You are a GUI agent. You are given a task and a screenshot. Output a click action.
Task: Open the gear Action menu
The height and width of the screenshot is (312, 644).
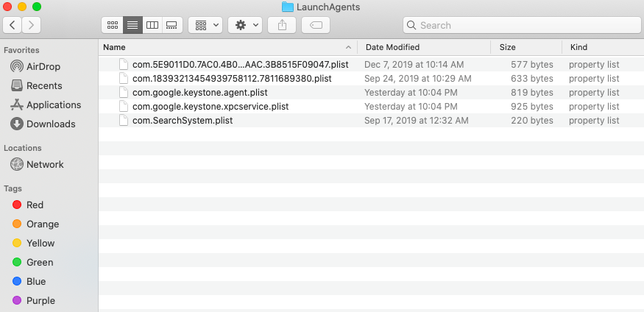point(245,25)
